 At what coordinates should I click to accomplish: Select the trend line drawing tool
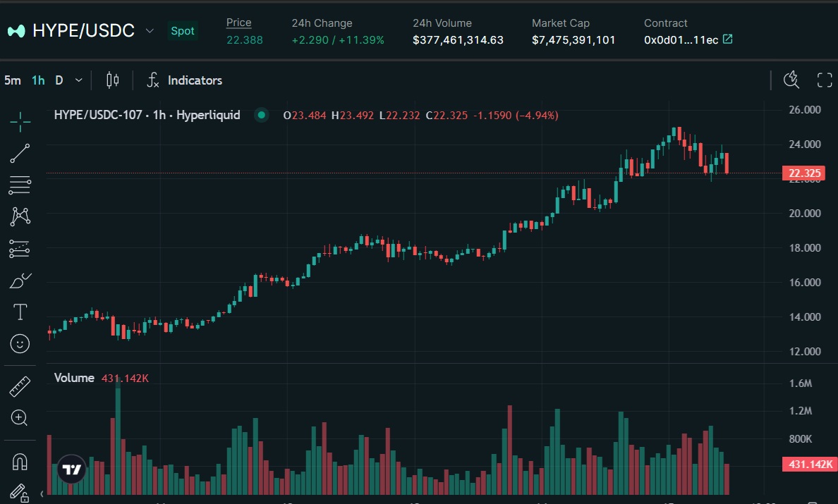point(20,153)
